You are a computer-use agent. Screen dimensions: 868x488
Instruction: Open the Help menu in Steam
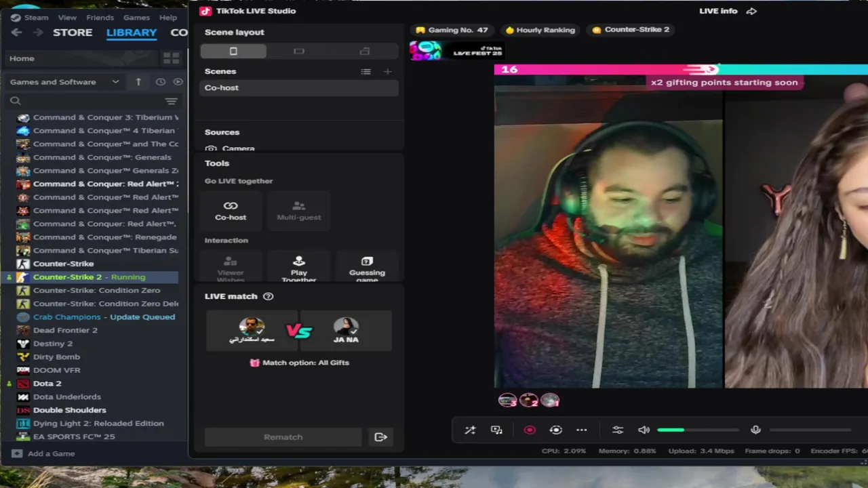[x=168, y=18]
